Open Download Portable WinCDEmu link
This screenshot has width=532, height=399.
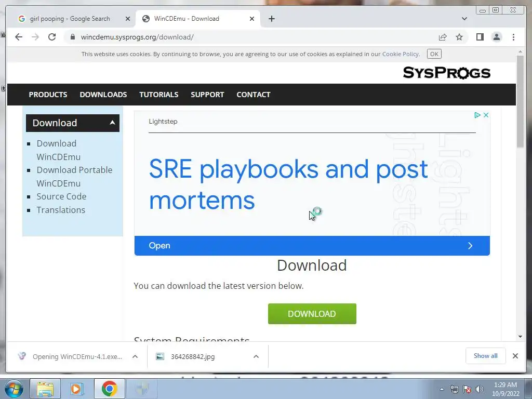tap(74, 177)
